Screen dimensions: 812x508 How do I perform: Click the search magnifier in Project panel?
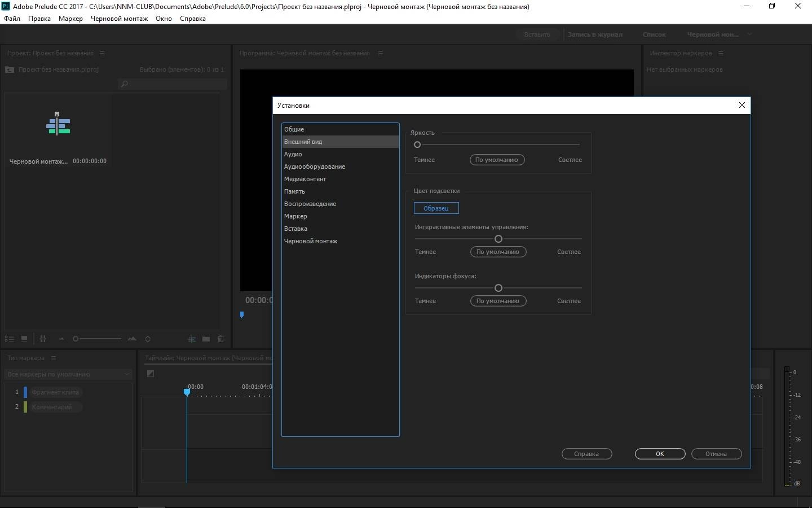click(125, 84)
